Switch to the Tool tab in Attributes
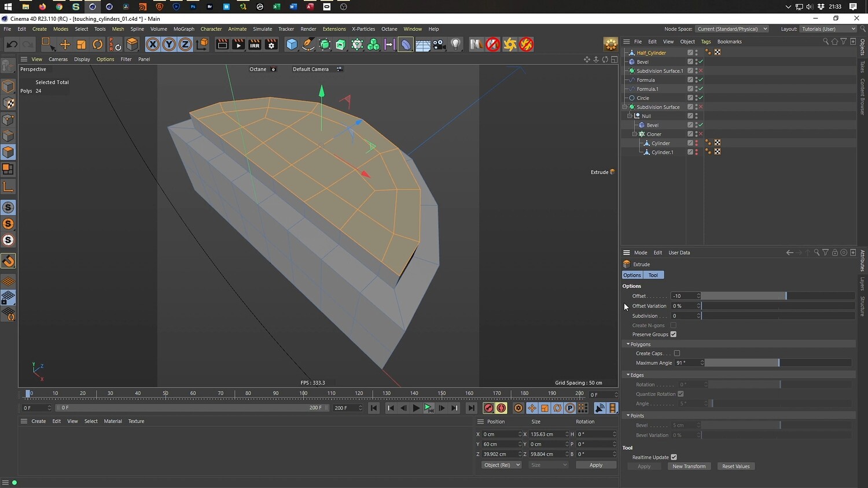The image size is (868, 488). pyautogui.click(x=653, y=275)
